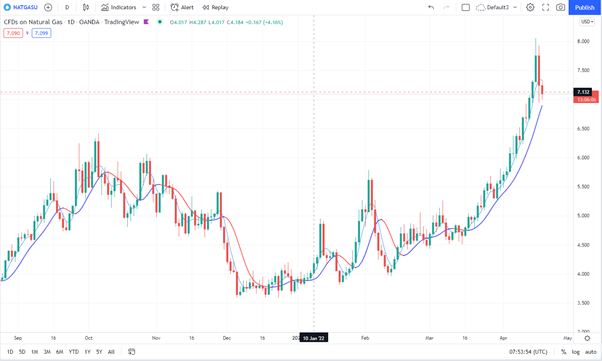
Task: Click the Dec label on time axis
Action: [x=227, y=338]
